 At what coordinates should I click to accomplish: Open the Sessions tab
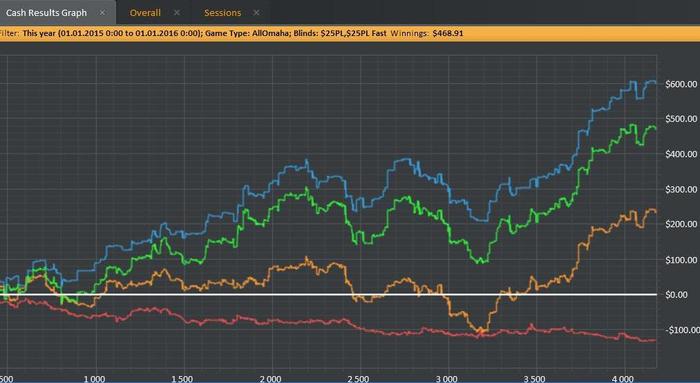pyautogui.click(x=222, y=13)
